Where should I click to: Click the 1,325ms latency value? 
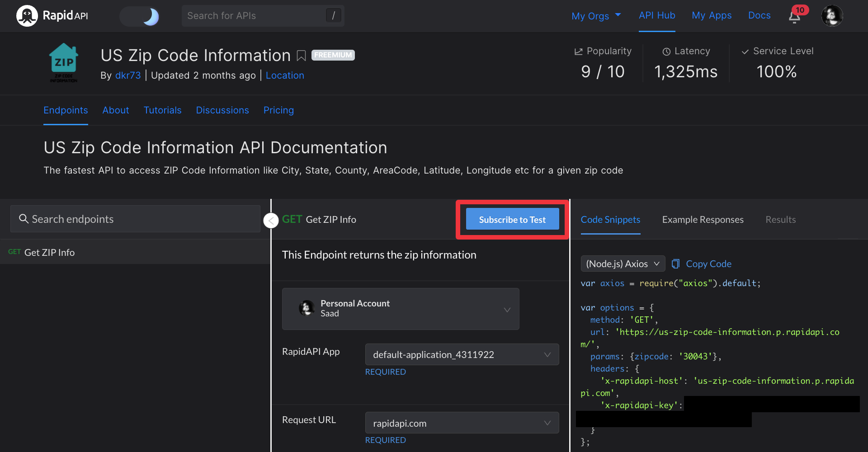[686, 71]
